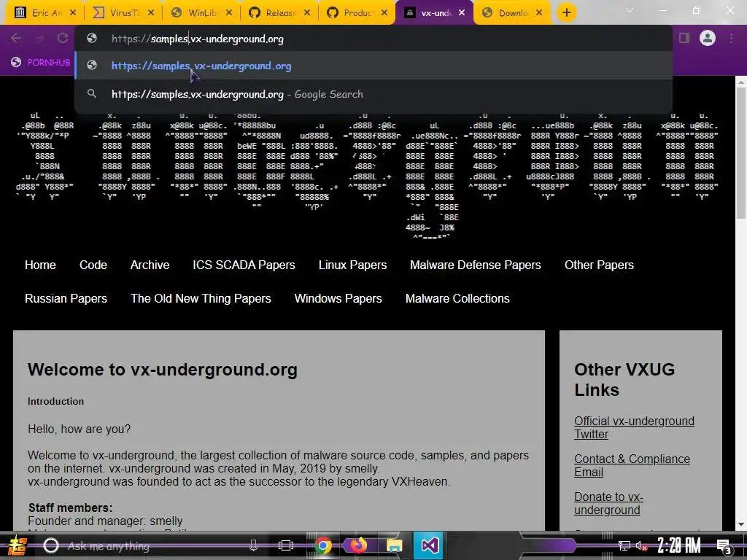Close the WinLib tab

point(229,13)
